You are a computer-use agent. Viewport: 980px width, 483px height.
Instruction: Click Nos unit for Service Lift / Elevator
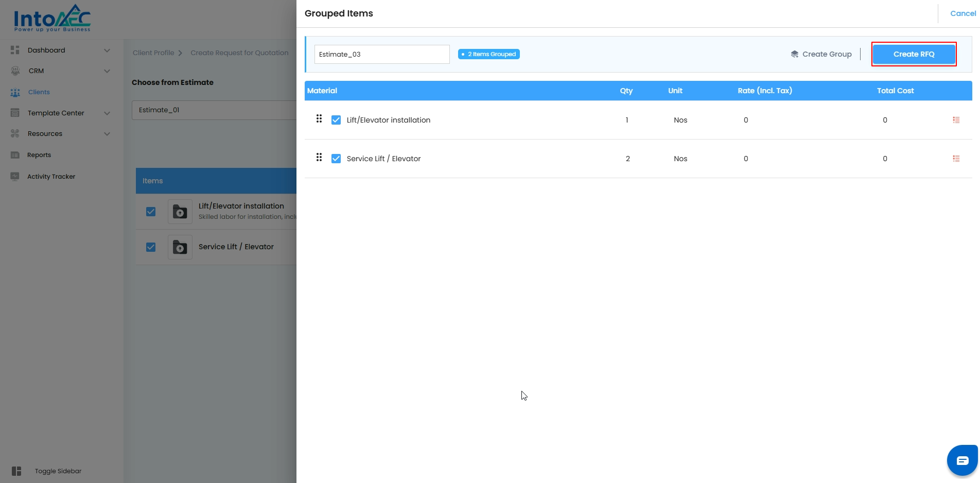point(680,159)
